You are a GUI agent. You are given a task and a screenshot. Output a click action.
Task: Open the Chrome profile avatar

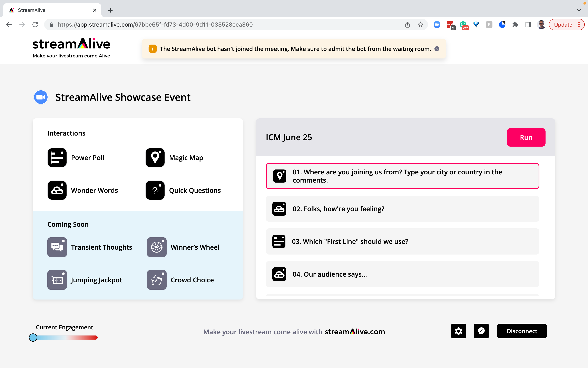(x=541, y=25)
